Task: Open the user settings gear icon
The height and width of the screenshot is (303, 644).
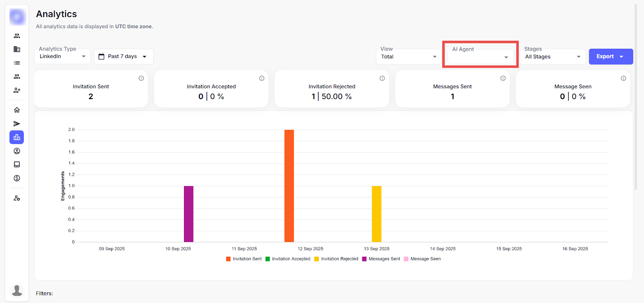Action: point(17,198)
